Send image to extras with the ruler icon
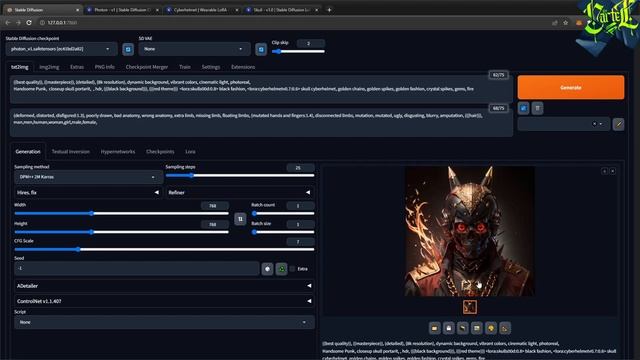The height and width of the screenshot is (360, 640). pos(505,328)
